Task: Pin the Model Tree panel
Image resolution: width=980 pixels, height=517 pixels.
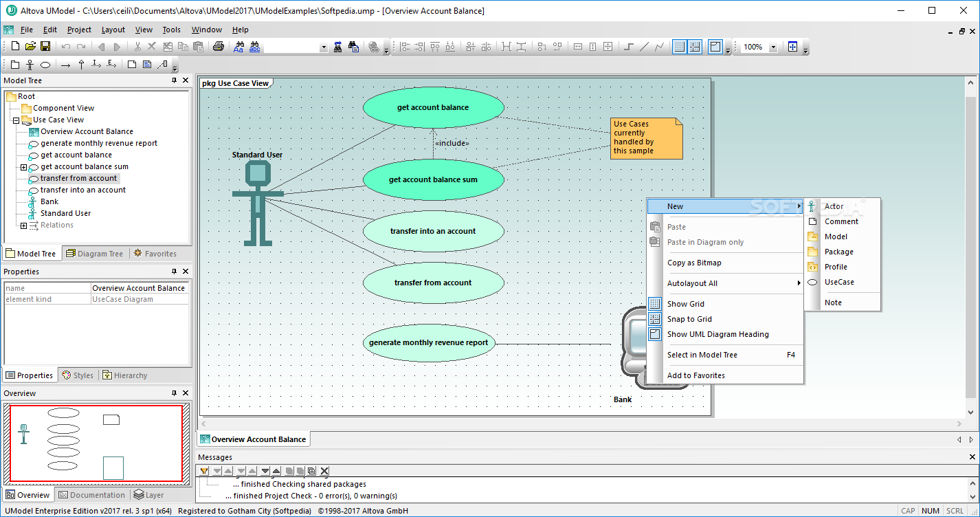Action: [174, 80]
